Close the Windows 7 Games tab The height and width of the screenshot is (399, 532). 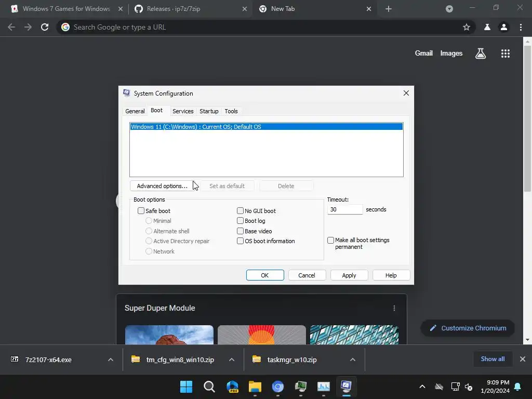(121, 9)
